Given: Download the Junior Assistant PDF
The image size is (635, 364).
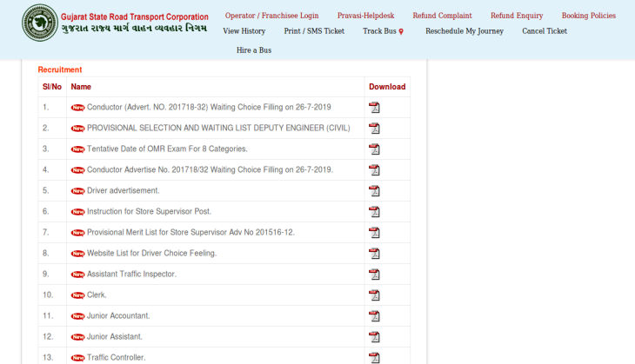Looking at the screenshot, I should coord(375,337).
